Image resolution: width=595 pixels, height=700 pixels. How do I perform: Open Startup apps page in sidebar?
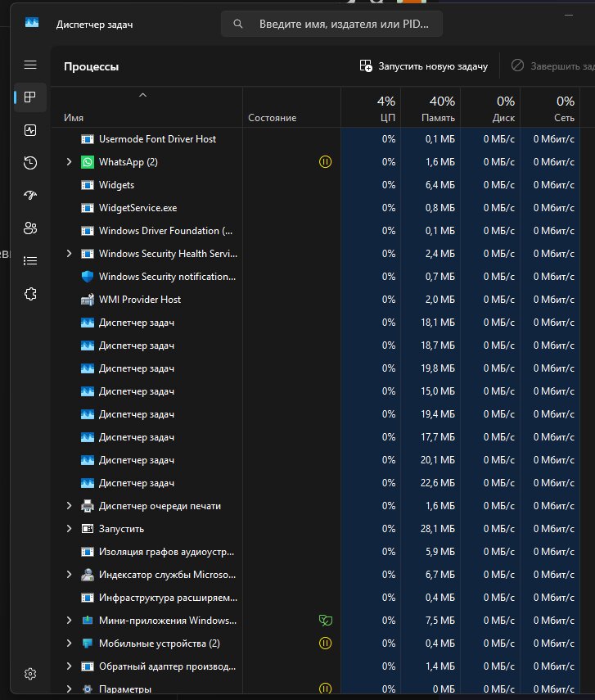pos(30,196)
